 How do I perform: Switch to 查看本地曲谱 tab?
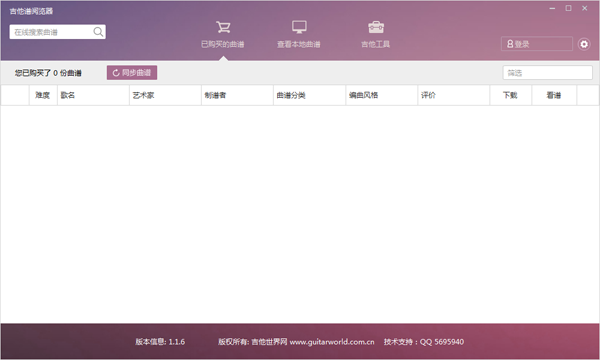[x=299, y=44]
